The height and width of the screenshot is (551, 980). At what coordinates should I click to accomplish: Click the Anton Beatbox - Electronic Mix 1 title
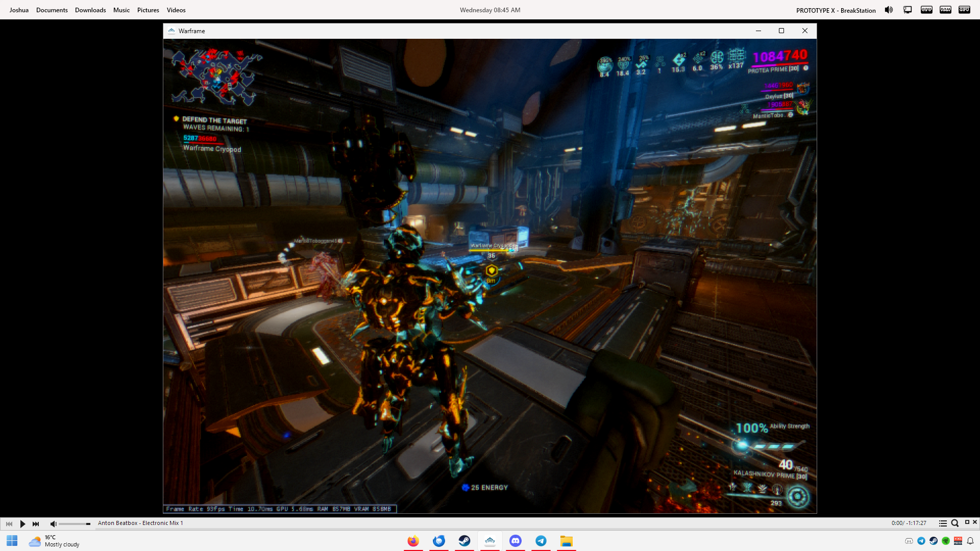tap(140, 523)
